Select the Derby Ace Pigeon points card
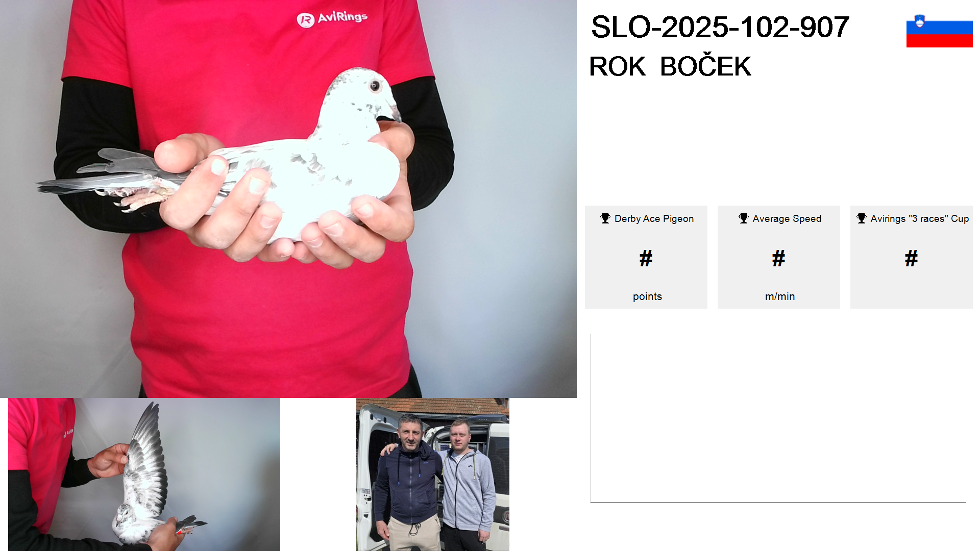The height and width of the screenshot is (551, 980). (x=646, y=257)
